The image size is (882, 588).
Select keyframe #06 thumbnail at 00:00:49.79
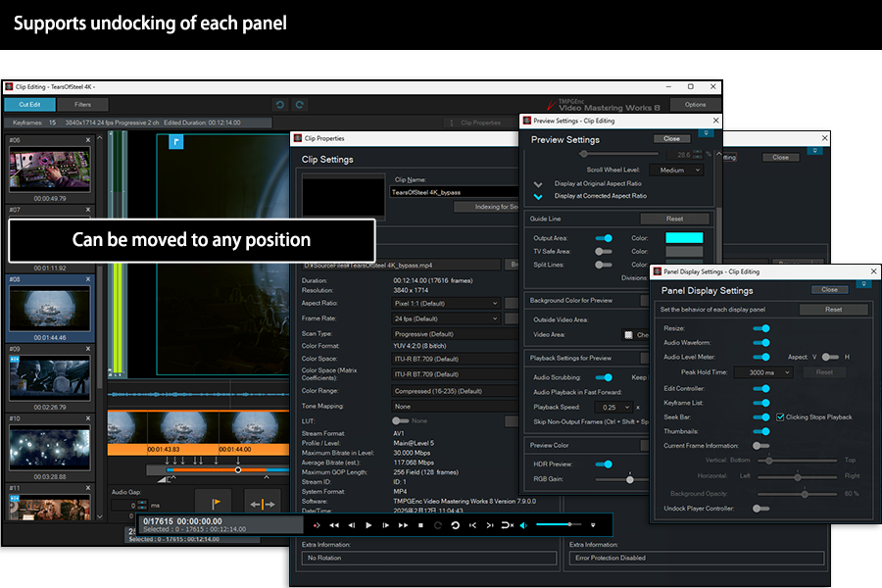50,170
